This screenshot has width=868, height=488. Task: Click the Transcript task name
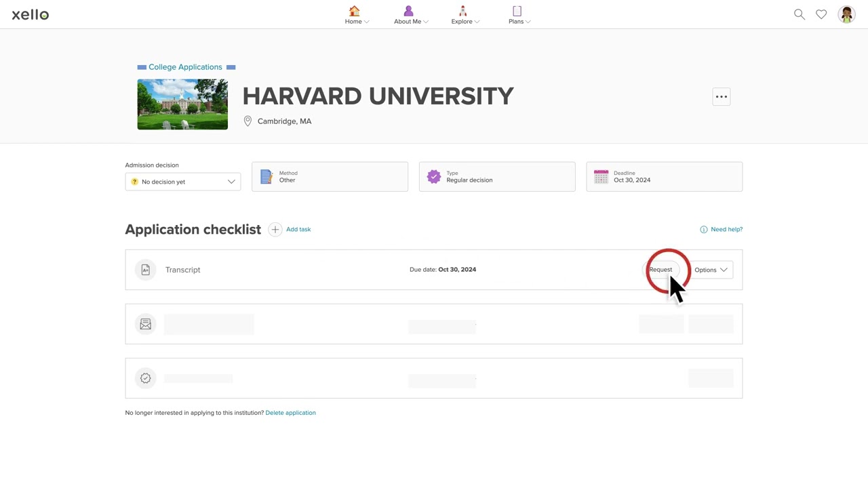[183, 270]
